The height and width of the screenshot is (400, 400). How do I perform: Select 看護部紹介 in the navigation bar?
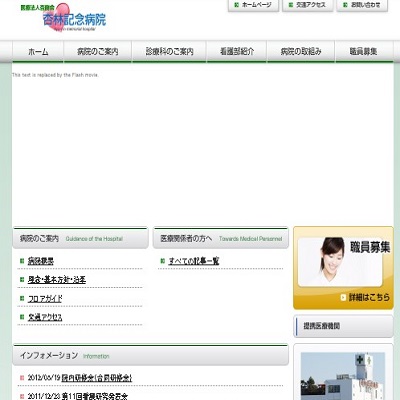coord(237,52)
